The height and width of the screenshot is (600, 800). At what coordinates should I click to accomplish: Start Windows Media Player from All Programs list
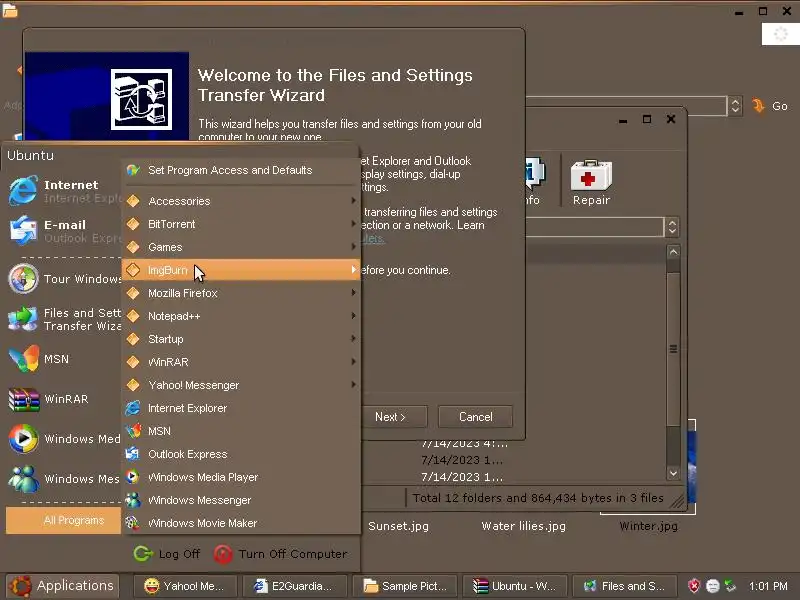pyautogui.click(x=240, y=477)
